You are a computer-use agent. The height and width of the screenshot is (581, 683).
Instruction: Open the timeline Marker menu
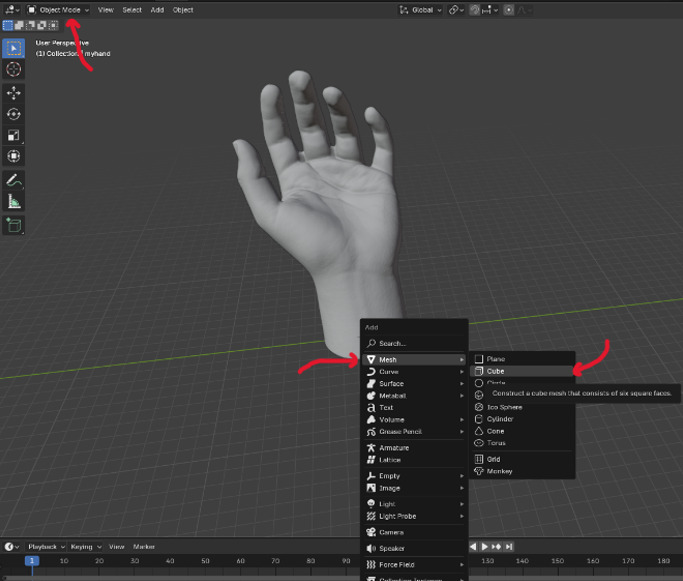pyautogui.click(x=144, y=547)
